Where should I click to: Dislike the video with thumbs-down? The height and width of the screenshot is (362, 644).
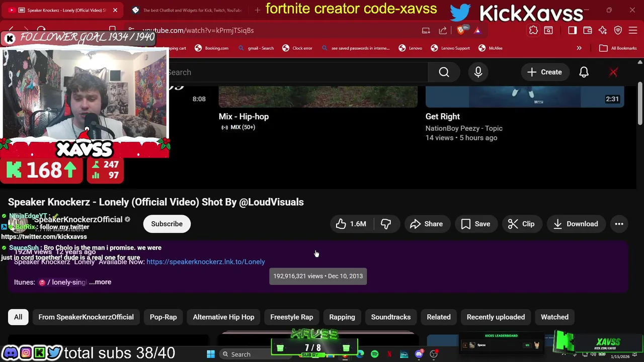point(386,224)
